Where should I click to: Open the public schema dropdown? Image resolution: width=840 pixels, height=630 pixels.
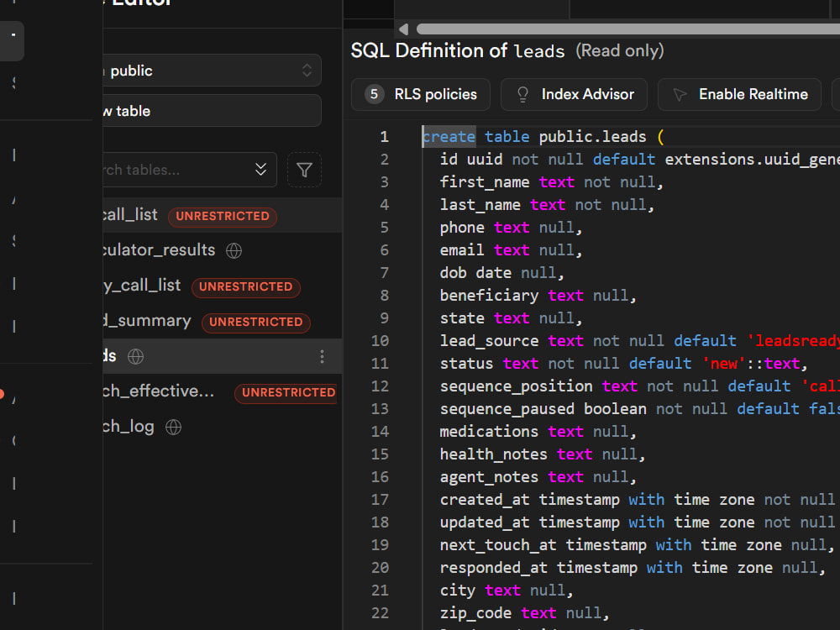click(x=213, y=71)
